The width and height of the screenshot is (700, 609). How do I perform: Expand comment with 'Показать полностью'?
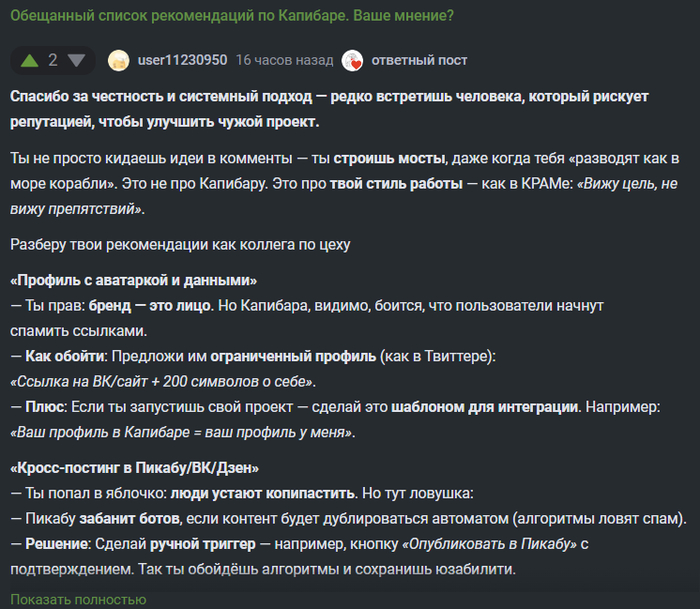point(79,599)
